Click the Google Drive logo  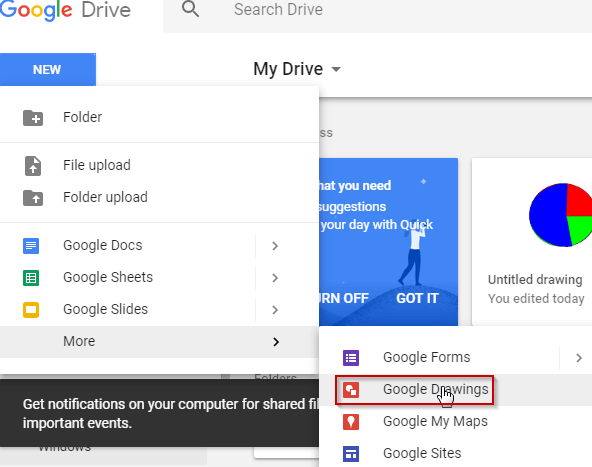pyautogui.click(x=65, y=10)
